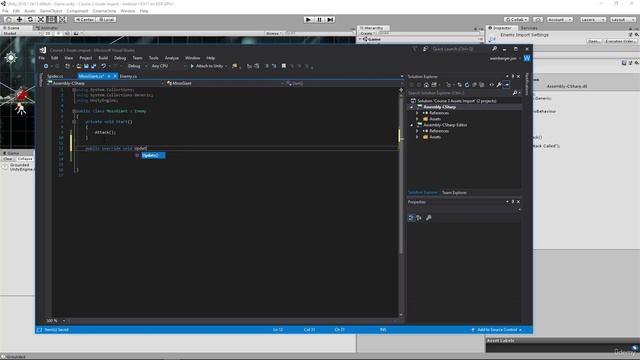Click Visual Studio's Save All icon
640x360 pixels.
[x=93, y=66]
